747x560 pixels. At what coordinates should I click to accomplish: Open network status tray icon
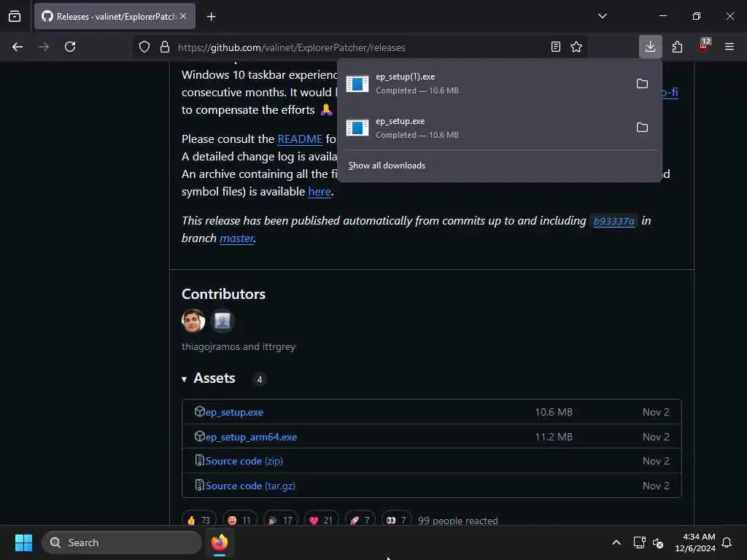click(639, 542)
